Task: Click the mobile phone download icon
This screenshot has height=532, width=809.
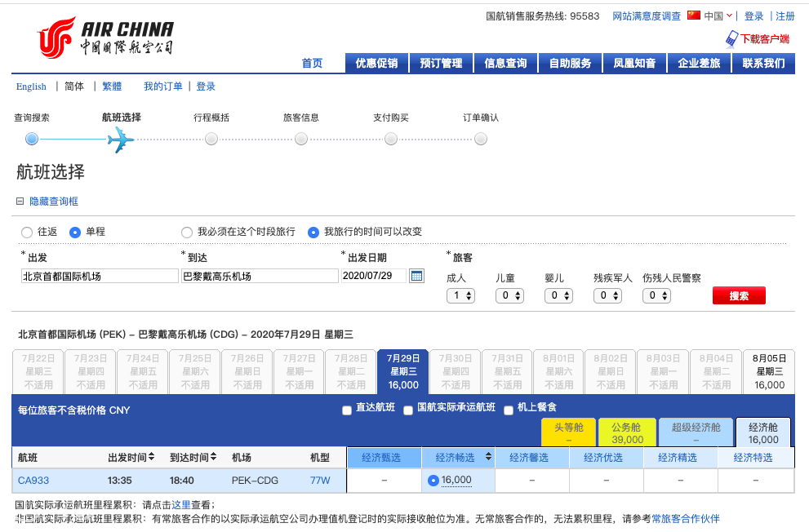Action: 731,39
